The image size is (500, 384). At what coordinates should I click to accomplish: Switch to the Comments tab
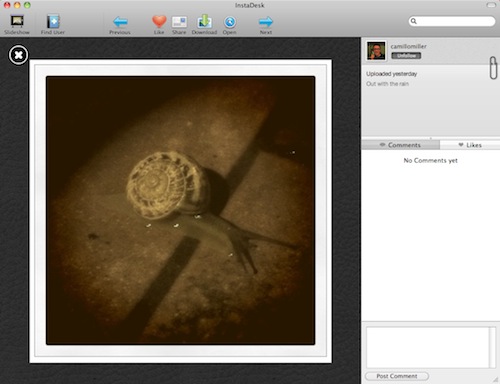coord(401,145)
